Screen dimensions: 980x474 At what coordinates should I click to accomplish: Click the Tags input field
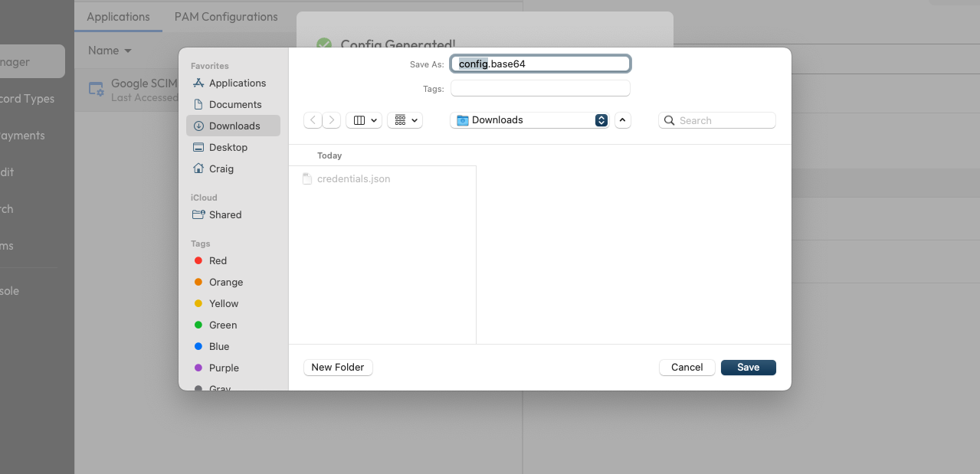[540, 89]
